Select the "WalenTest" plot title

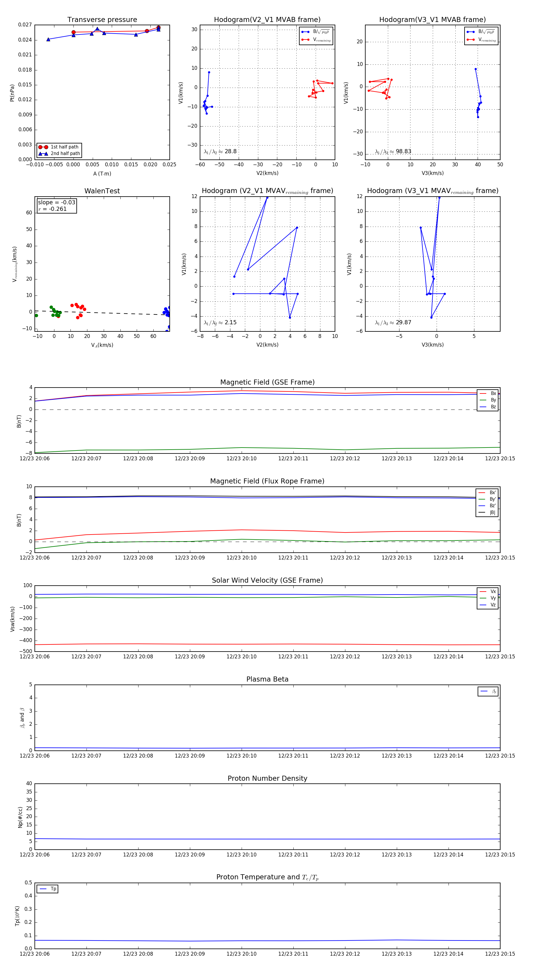coord(102,191)
